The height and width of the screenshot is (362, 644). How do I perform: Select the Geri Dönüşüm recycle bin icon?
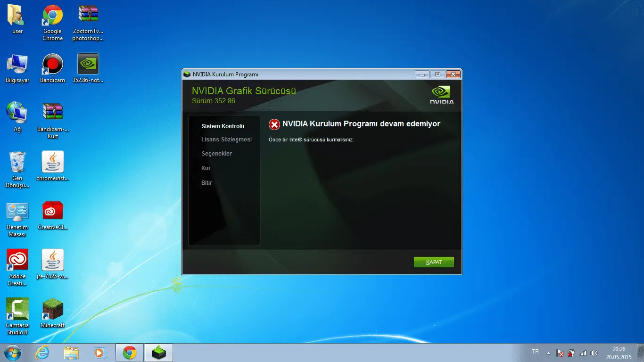[17, 170]
